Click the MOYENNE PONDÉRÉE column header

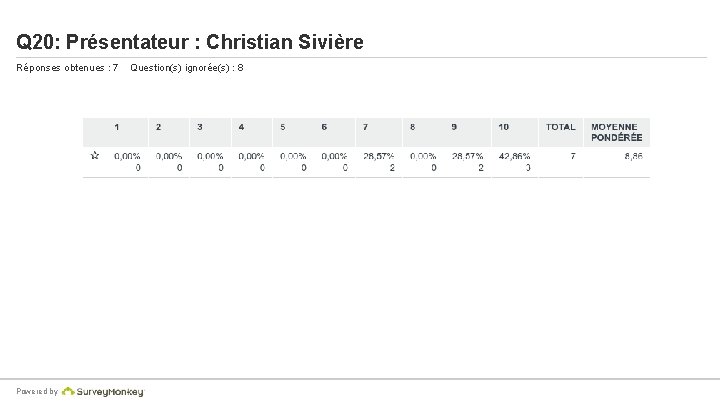[x=616, y=132]
